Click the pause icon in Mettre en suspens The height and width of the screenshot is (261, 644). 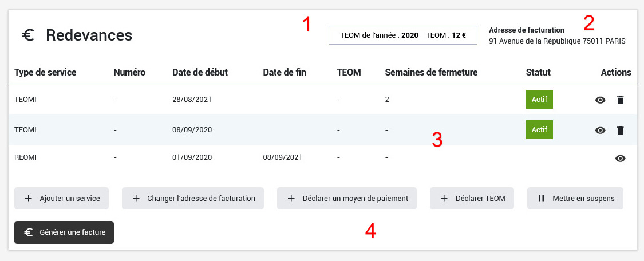pos(542,199)
